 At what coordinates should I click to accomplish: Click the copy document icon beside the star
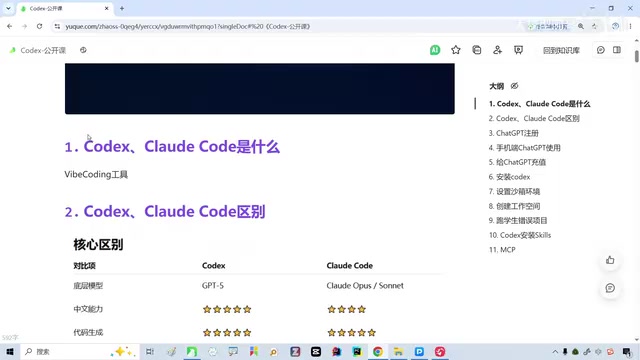point(476,50)
